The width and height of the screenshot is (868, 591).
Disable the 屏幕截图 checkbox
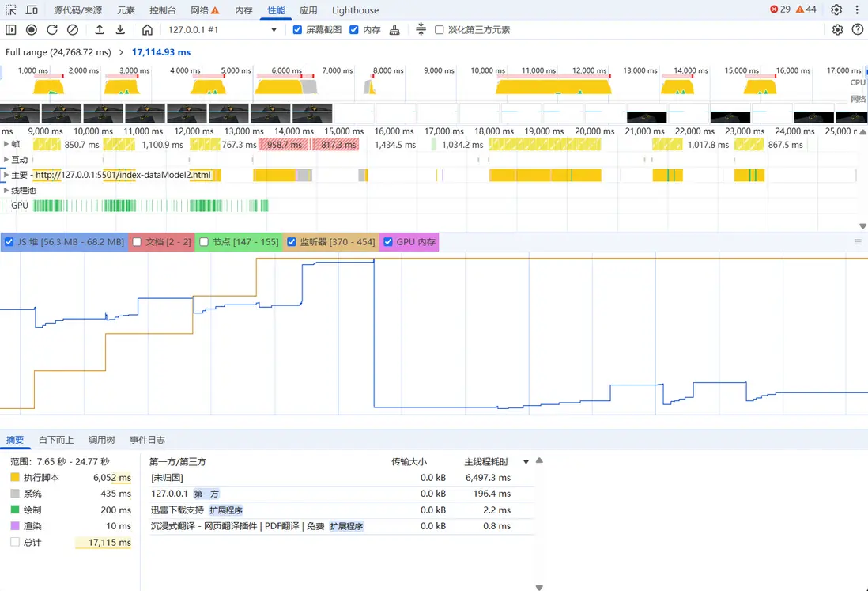[298, 30]
